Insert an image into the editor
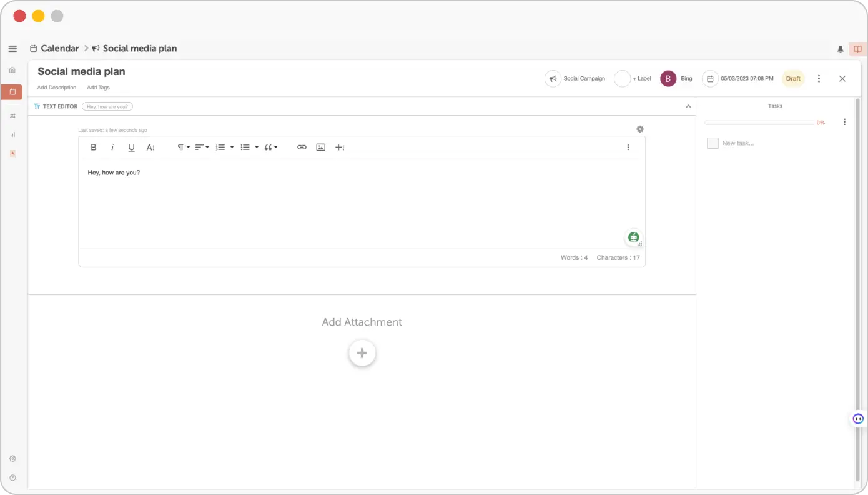This screenshot has height=495, width=868. click(321, 147)
